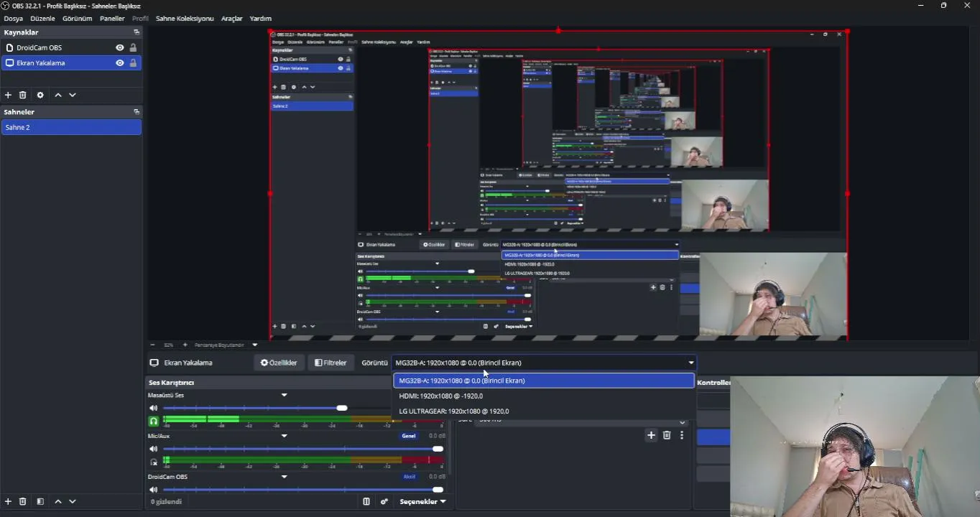This screenshot has height=517, width=980.
Task: Delete the selected source with Kaynaklar trash icon
Action: point(22,95)
